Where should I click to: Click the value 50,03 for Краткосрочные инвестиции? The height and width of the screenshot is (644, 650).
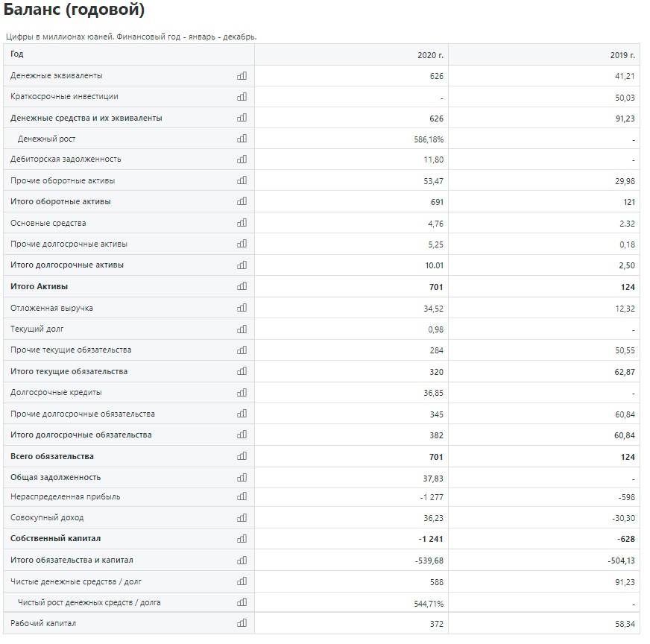coord(625,98)
